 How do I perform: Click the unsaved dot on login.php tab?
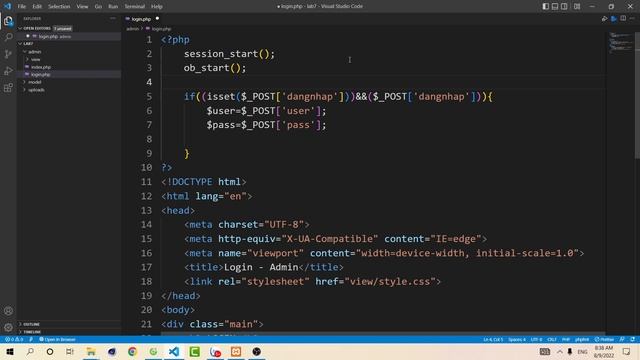[157, 18]
